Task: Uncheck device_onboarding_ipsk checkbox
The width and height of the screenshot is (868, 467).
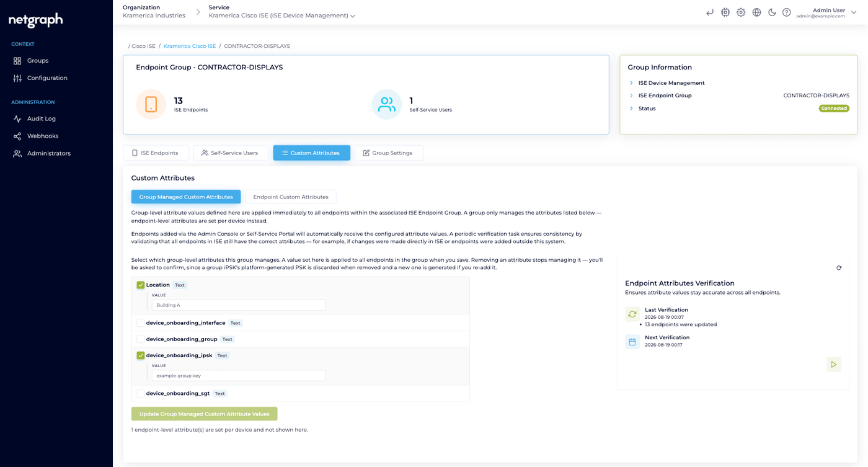Action: point(141,355)
